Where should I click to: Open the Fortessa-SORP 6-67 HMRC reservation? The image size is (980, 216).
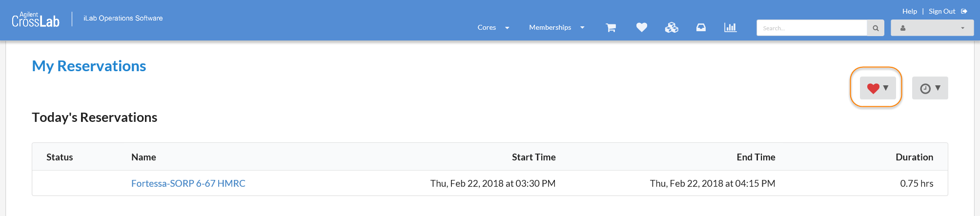pos(188,183)
